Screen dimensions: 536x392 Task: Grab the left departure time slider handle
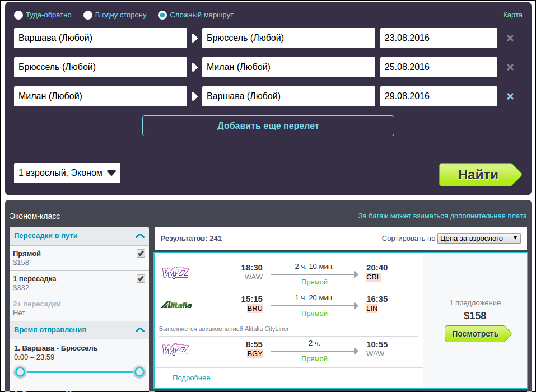[20, 372]
